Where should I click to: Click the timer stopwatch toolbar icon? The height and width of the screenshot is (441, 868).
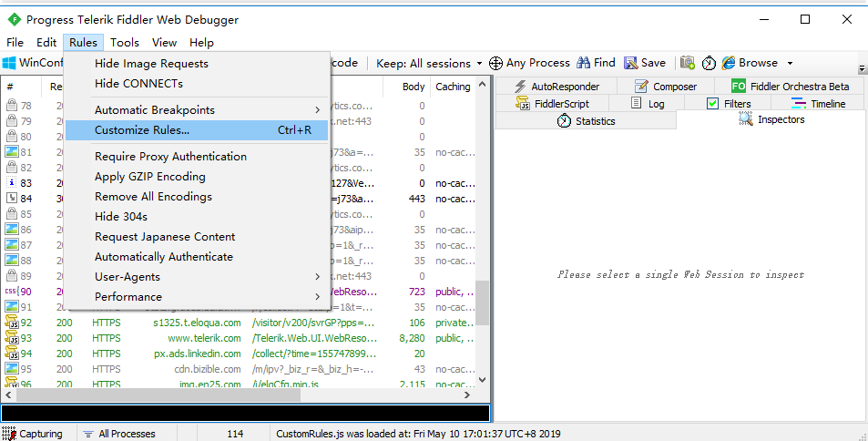[710, 63]
